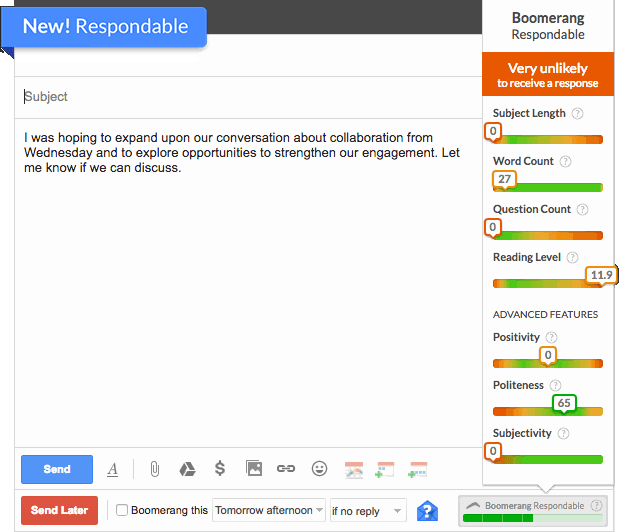This screenshot has width=619, height=532.
Task: Open the first calendar scheduling icon
Action: 354,470
